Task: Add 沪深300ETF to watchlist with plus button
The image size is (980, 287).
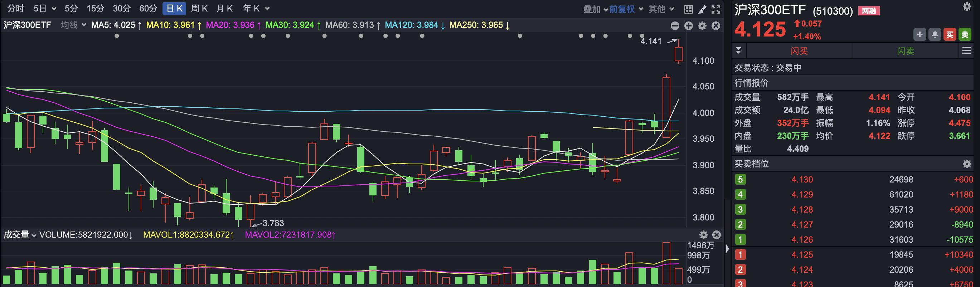Action: click(x=920, y=35)
